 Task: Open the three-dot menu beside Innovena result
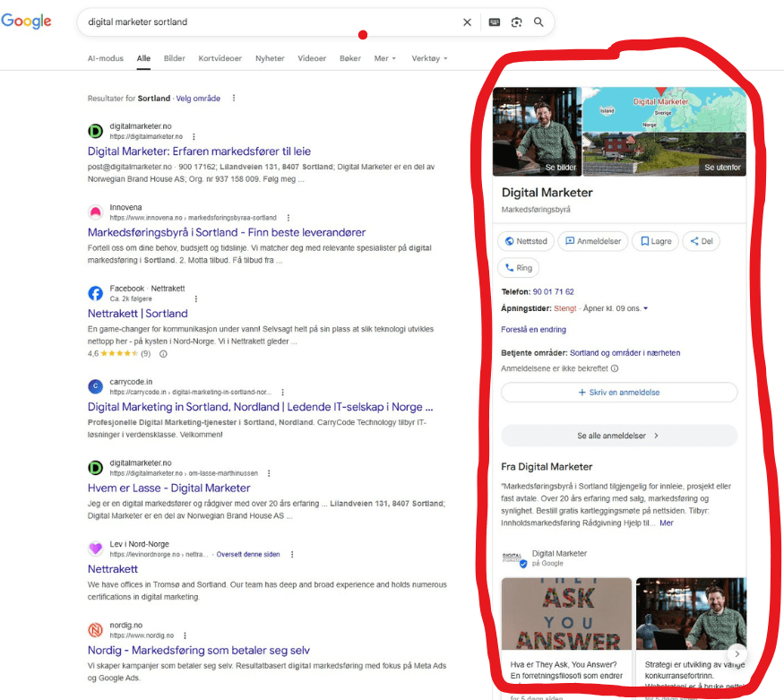coord(287,218)
